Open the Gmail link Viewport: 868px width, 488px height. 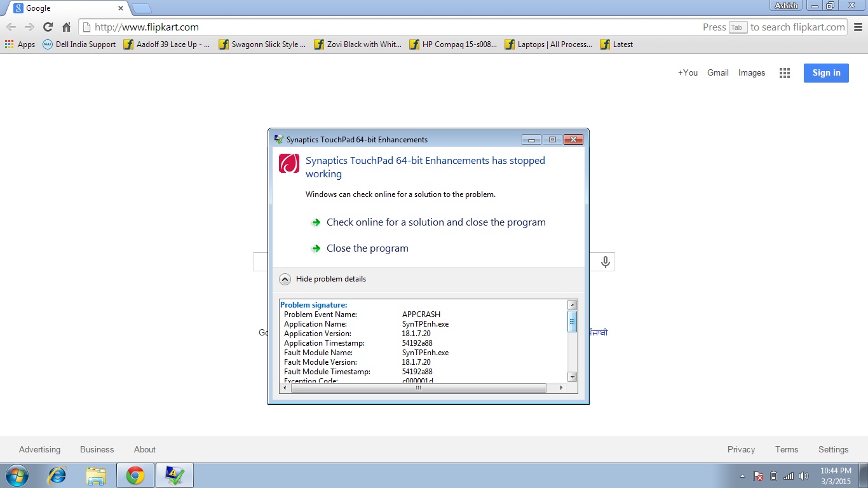(x=718, y=72)
